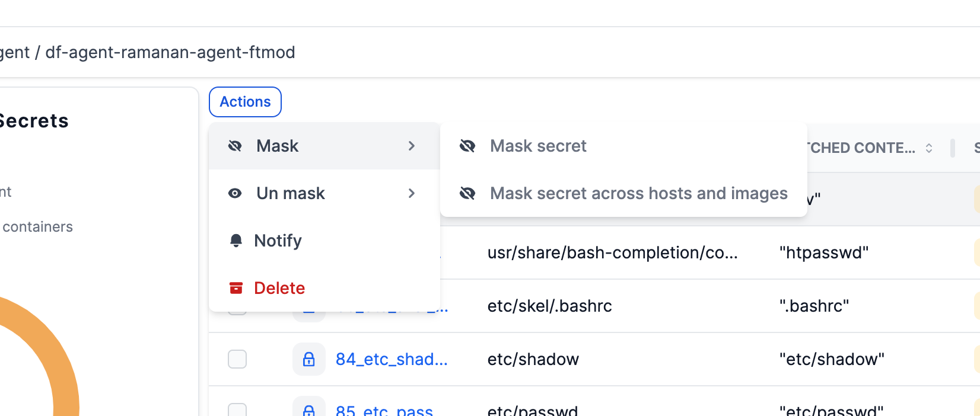
Task: Click the Actions button
Action: click(245, 101)
